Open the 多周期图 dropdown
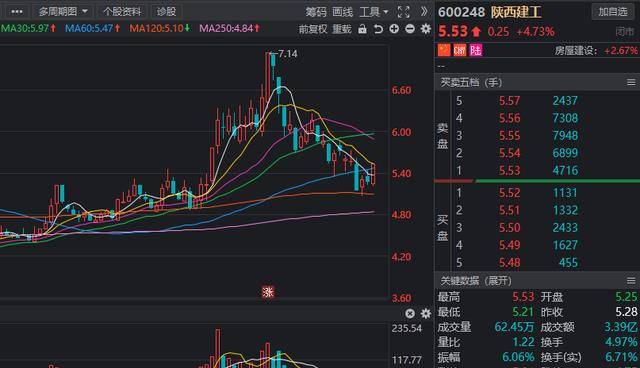The image size is (640, 368). coord(62,11)
